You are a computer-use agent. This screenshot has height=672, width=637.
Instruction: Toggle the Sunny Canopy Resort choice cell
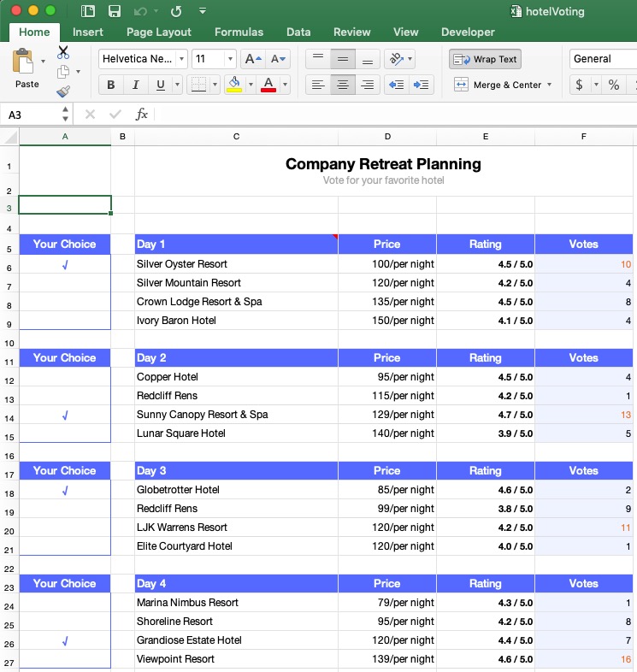click(x=65, y=415)
